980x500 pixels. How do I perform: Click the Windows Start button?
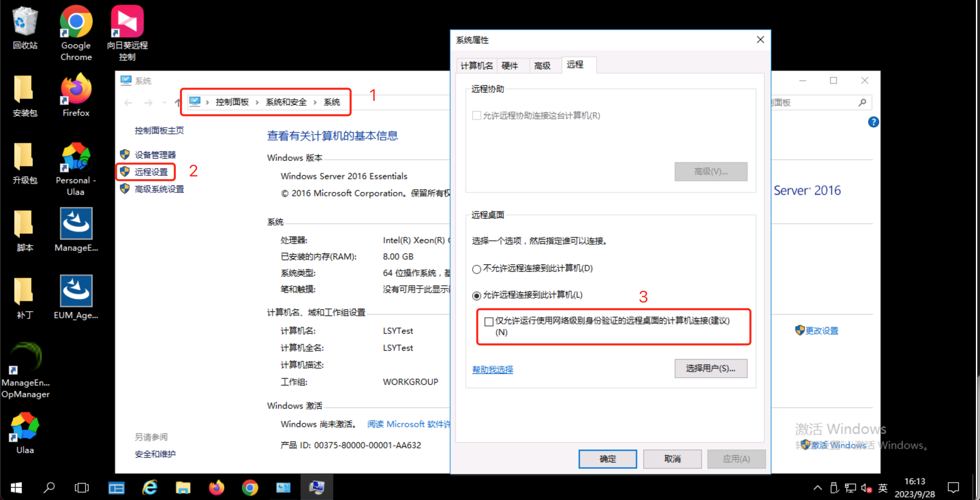tap(16, 487)
